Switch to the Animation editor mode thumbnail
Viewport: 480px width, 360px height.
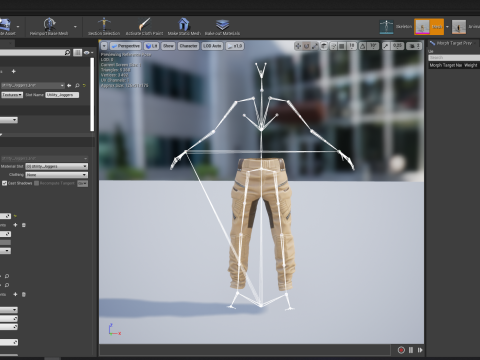pyautogui.click(x=459, y=27)
